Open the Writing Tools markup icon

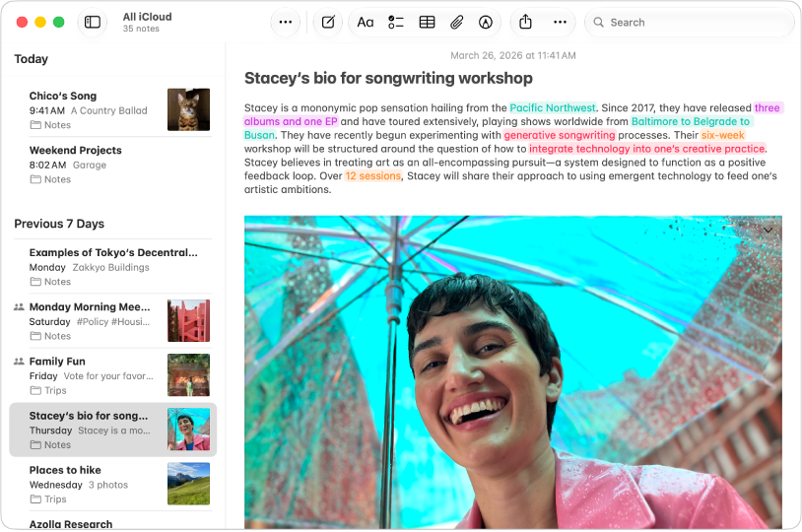(486, 22)
